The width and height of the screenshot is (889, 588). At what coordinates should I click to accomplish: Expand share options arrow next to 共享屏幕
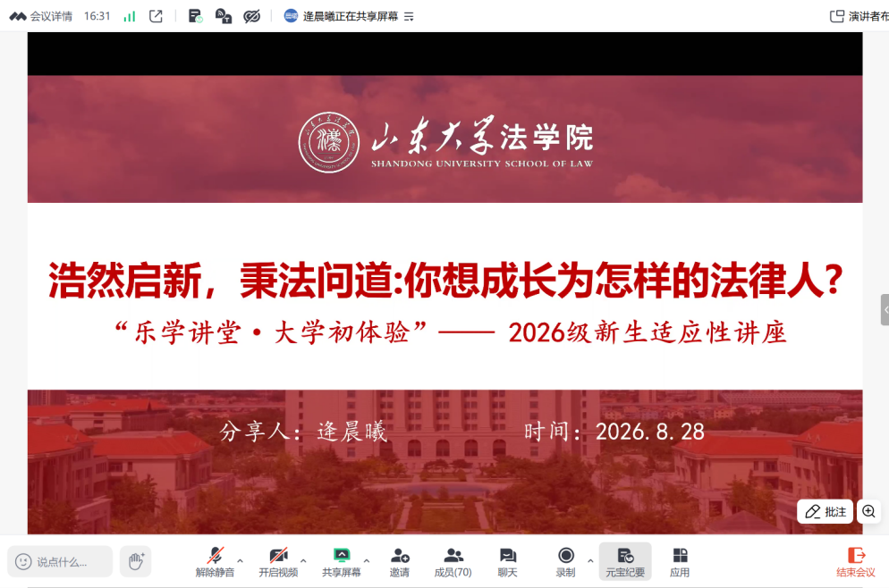click(x=367, y=561)
